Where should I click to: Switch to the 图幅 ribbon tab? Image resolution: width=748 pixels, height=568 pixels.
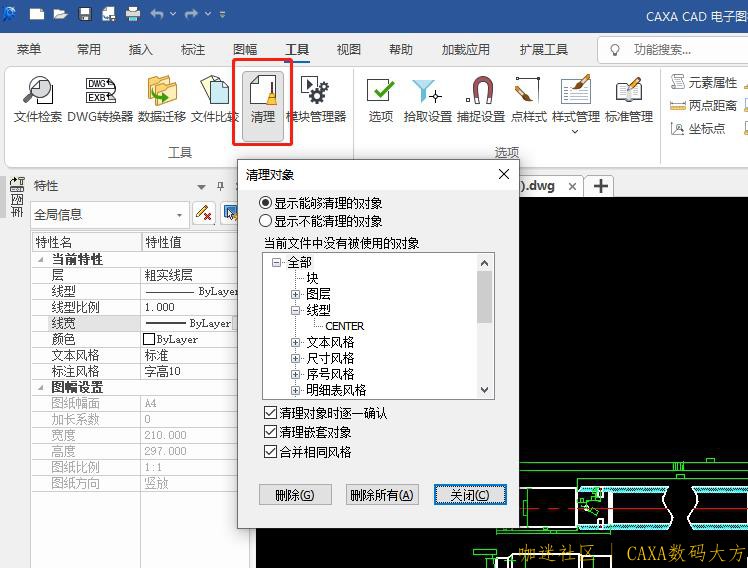(x=245, y=50)
